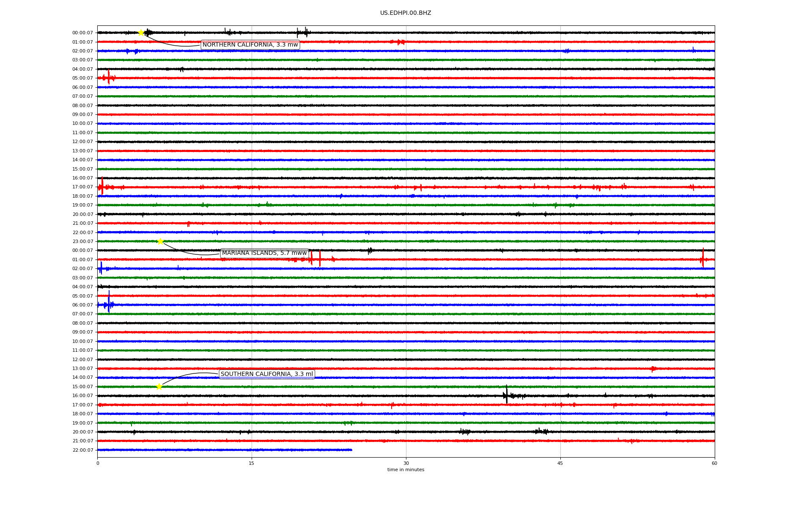Click the 22:00:07 label at the bottom
This screenshot has width=812, height=508.
pos(82,450)
